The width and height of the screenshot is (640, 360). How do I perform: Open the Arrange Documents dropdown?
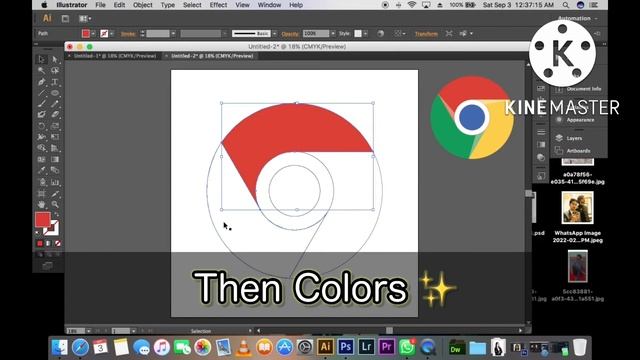coord(85,18)
